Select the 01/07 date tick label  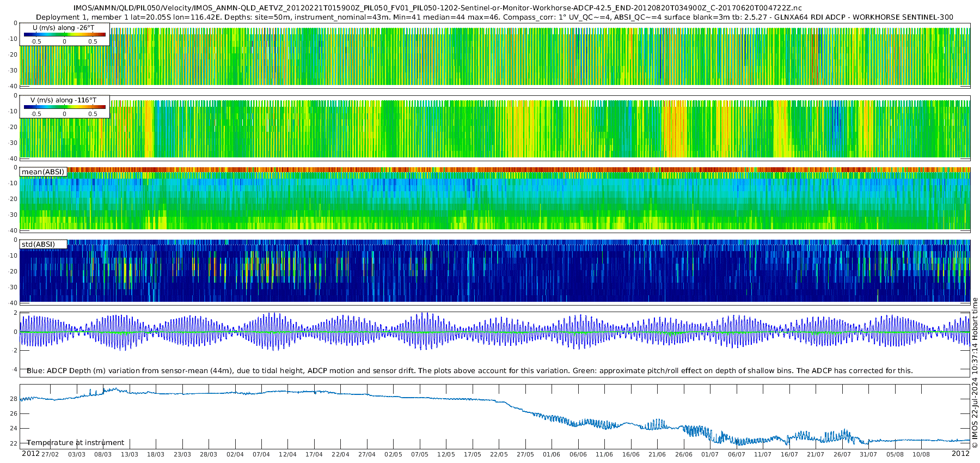click(710, 454)
